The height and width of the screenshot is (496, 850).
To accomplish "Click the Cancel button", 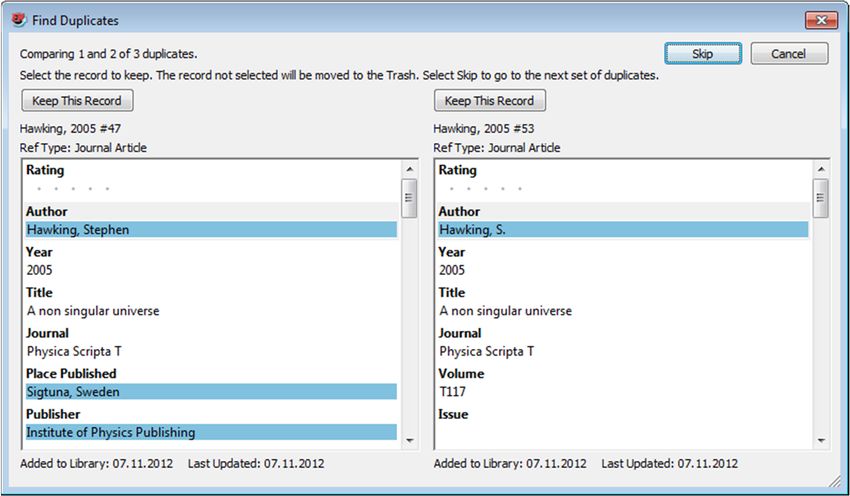I will [789, 54].
